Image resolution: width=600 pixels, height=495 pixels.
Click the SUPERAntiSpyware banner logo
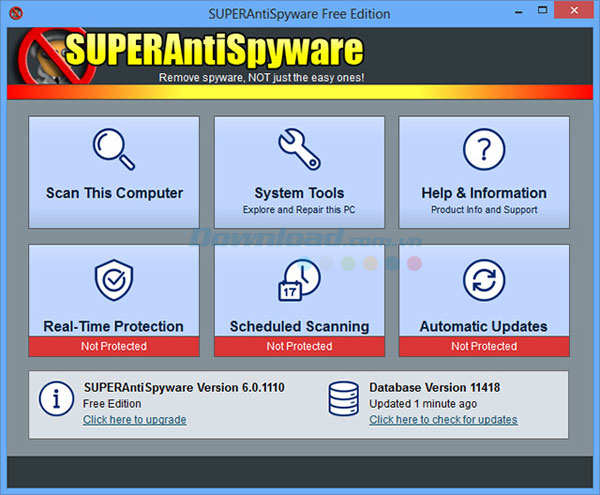pos(191,56)
